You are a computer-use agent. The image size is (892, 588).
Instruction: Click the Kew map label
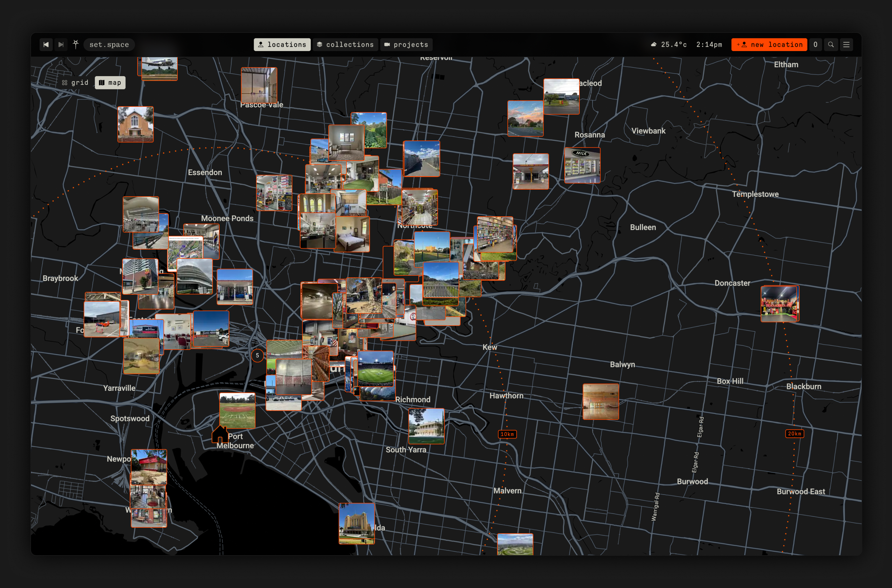490,347
